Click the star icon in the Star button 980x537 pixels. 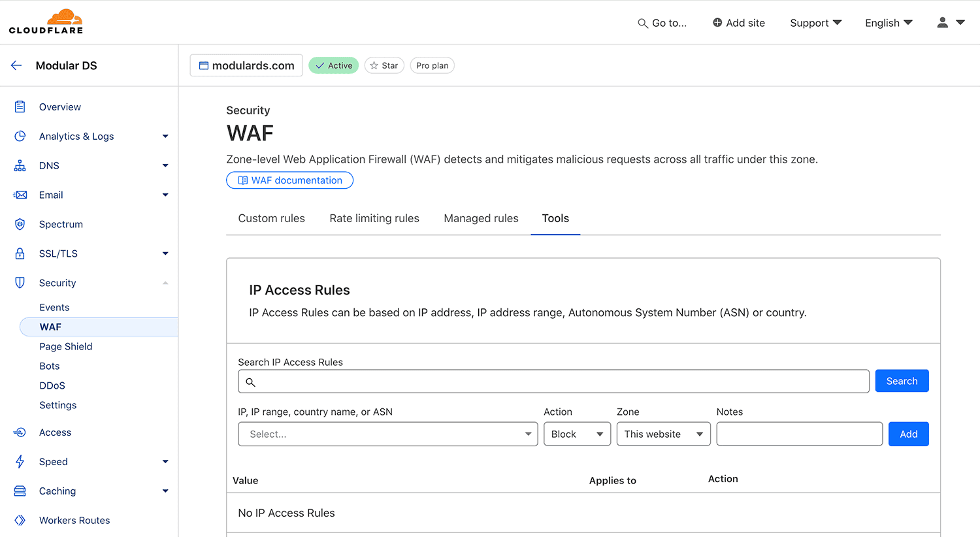tap(374, 65)
